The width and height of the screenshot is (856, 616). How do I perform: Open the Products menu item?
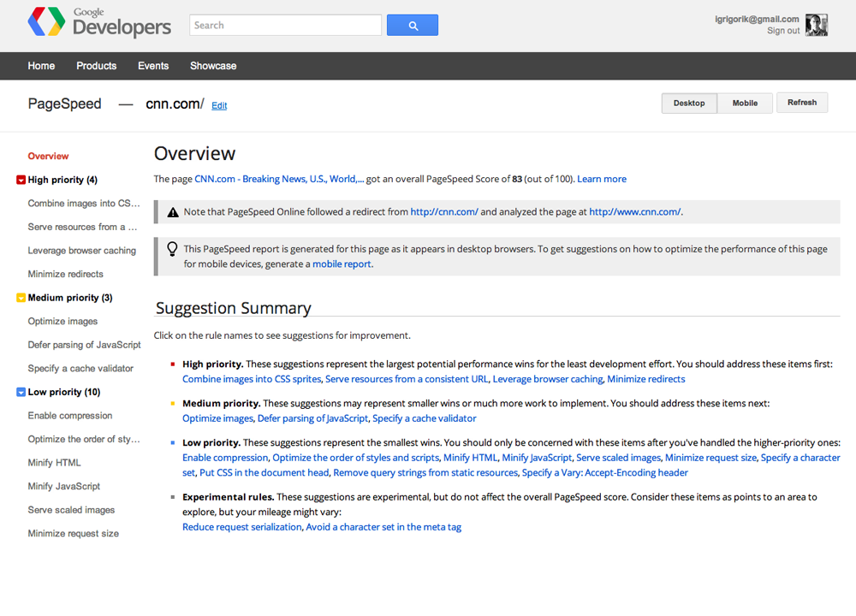[97, 66]
